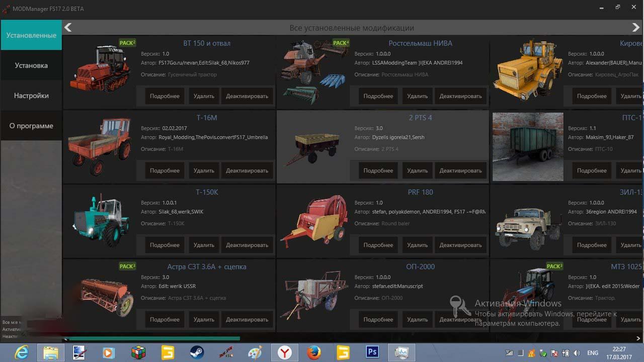The image size is (644, 362).
Task: Show details of the ОП-2000 sprayer
Action: pyautogui.click(x=378, y=319)
